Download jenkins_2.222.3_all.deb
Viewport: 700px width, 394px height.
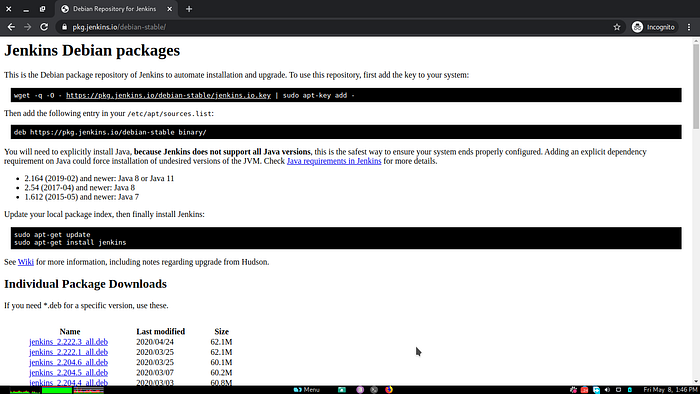(x=68, y=342)
